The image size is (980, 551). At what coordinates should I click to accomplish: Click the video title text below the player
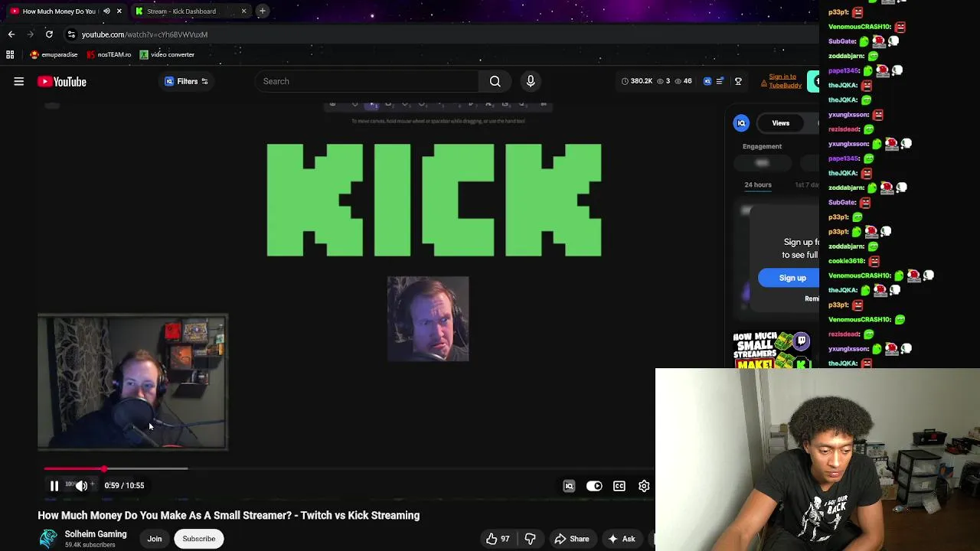click(x=229, y=515)
